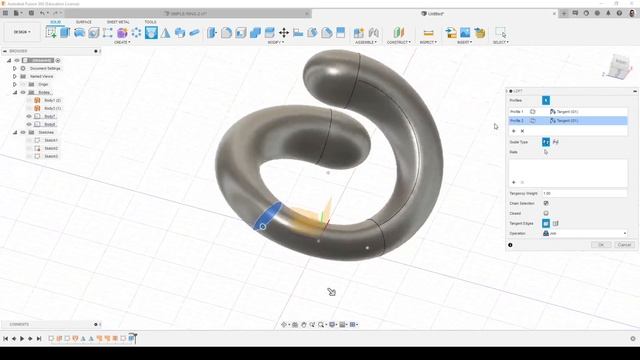Switch to the Surface tab
Image resolution: width=640 pixels, height=360 pixels.
pyautogui.click(x=84, y=22)
